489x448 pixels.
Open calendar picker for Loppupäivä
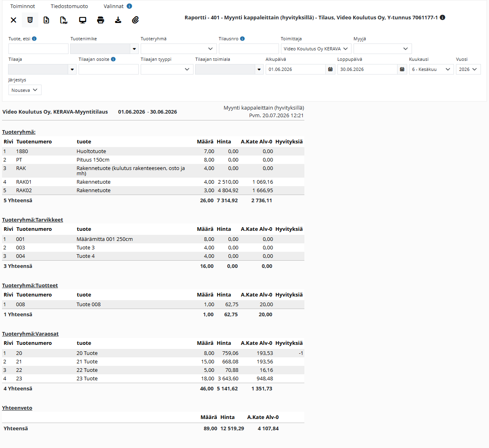click(x=402, y=69)
